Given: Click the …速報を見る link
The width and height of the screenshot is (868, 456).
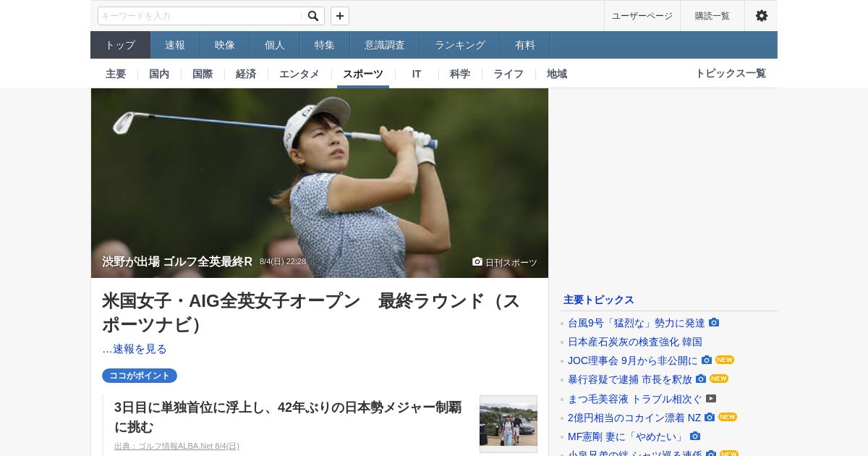Looking at the screenshot, I should [x=135, y=349].
